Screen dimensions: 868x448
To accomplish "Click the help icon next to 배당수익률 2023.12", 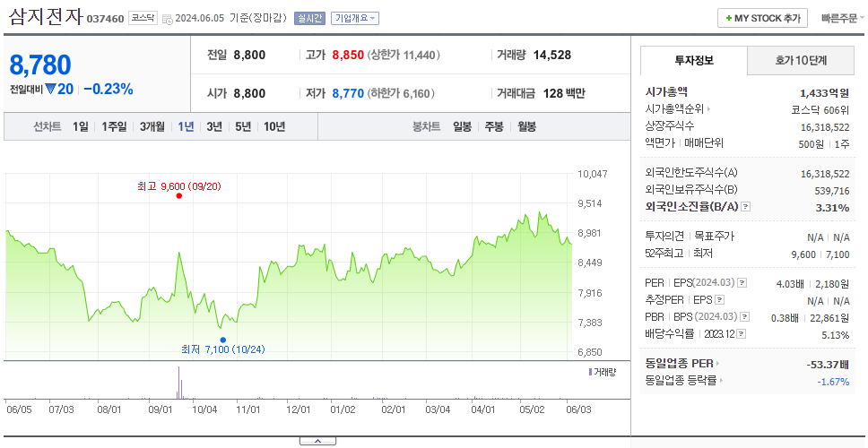I will coord(742,334).
